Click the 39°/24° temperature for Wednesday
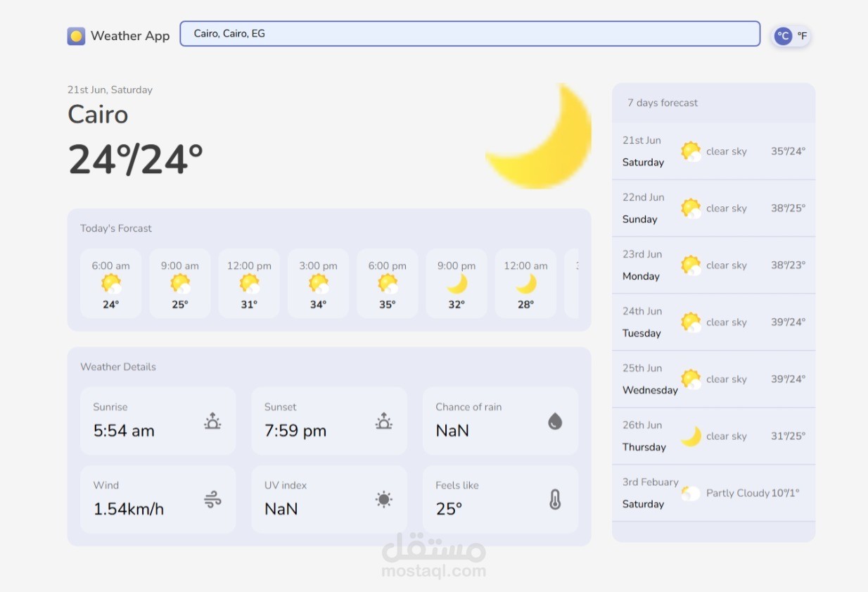Viewport: 868px width, 592px height. 789,379
